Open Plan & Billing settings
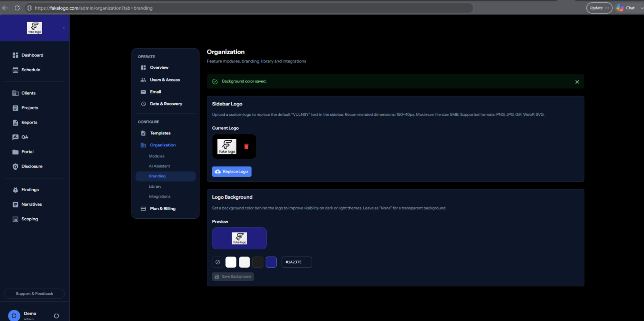The image size is (644, 321). click(163, 209)
